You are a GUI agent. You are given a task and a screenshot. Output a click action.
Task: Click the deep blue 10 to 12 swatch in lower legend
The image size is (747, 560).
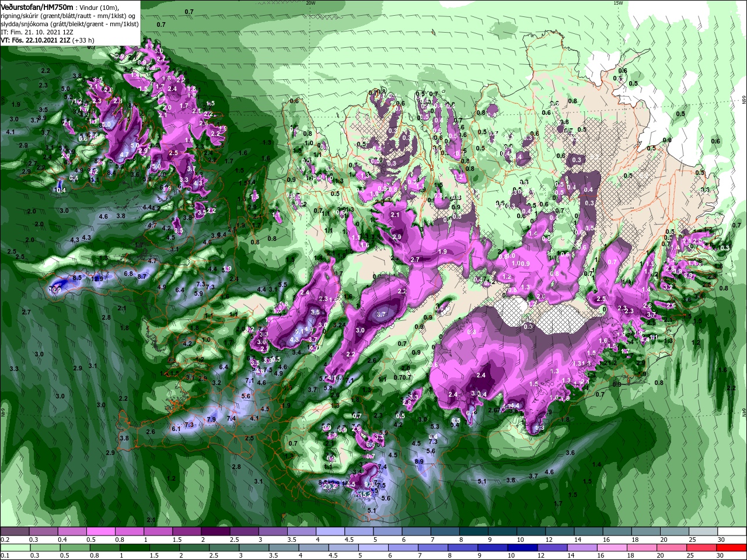pyautogui.click(x=522, y=548)
